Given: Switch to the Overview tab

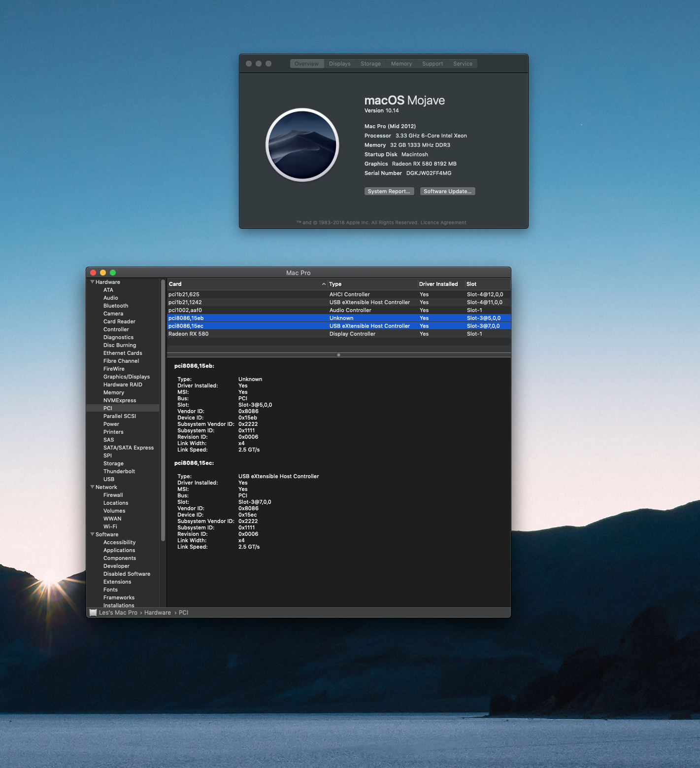Looking at the screenshot, I should (306, 64).
